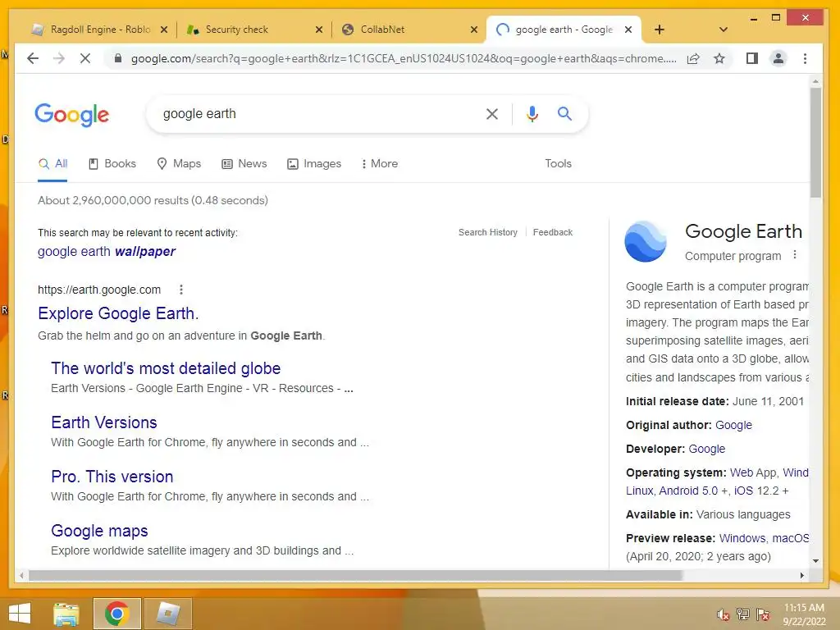Open the network tray icon
Viewport: 840px width, 630px height.
click(x=743, y=614)
